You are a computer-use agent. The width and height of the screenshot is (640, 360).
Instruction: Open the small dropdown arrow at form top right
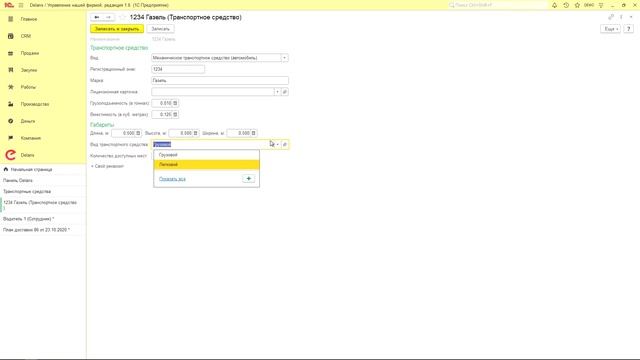[631, 17]
